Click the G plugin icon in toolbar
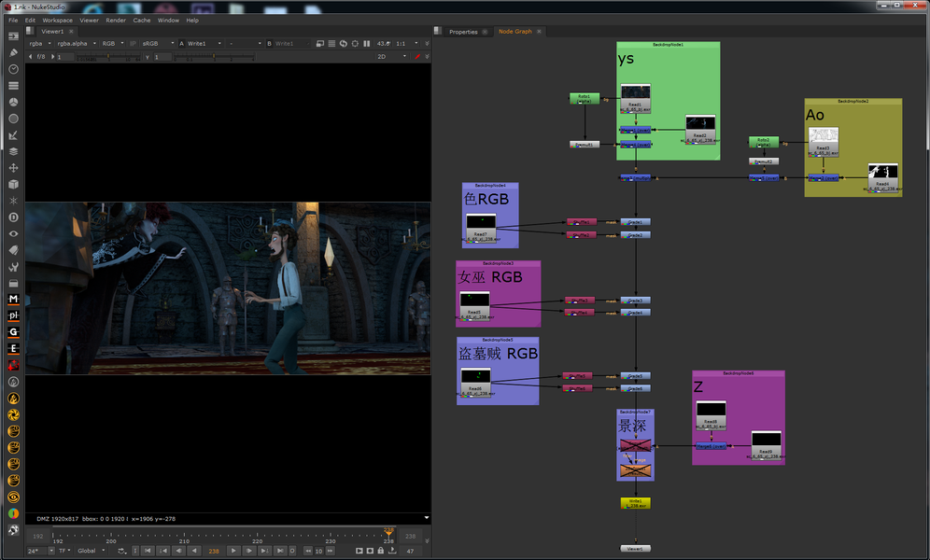 (x=13, y=332)
